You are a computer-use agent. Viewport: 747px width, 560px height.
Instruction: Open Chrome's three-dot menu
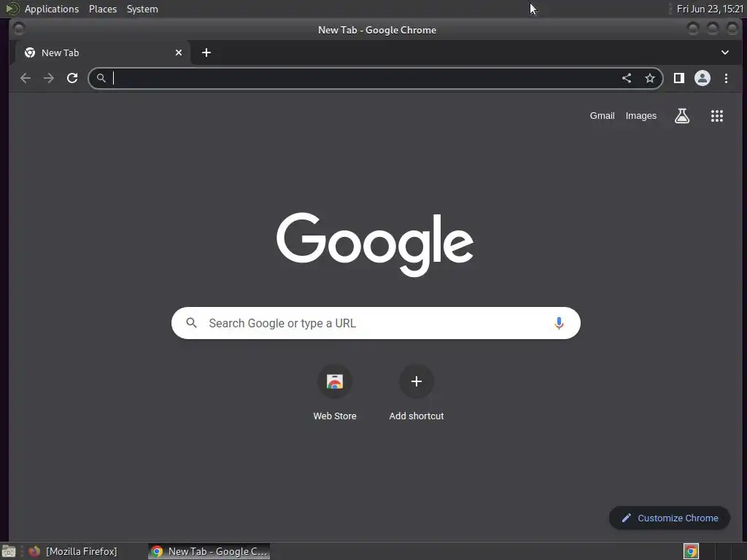pyautogui.click(x=726, y=78)
